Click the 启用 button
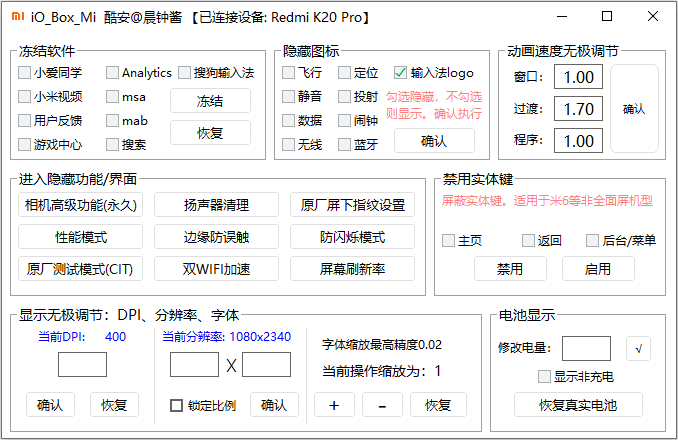 click(x=598, y=269)
